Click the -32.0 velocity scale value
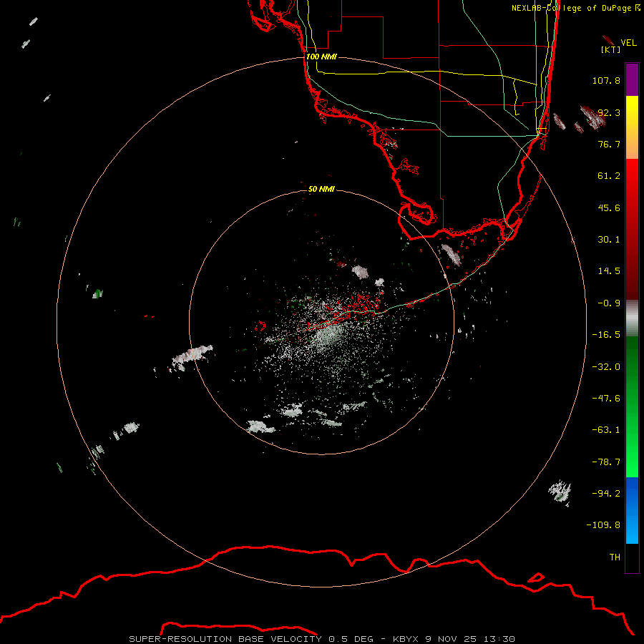 pyautogui.click(x=606, y=367)
